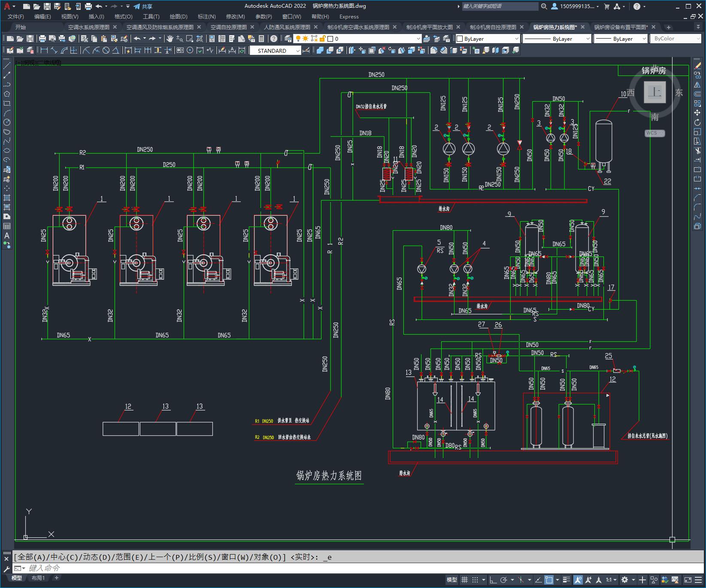Image resolution: width=706 pixels, height=588 pixels.
Task: Click the Save icon in quick access toolbar
Action: click(x=47, y=6)
